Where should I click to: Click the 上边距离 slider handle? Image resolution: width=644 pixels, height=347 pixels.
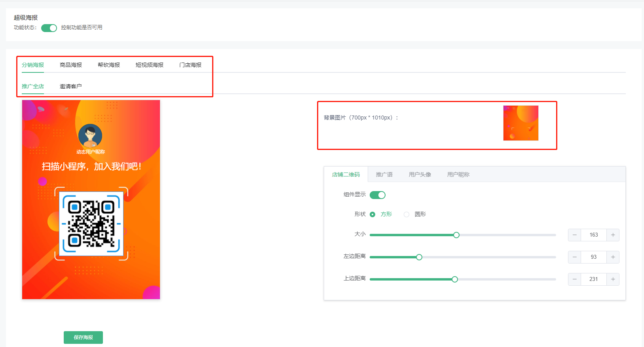[x=455, y=279]
